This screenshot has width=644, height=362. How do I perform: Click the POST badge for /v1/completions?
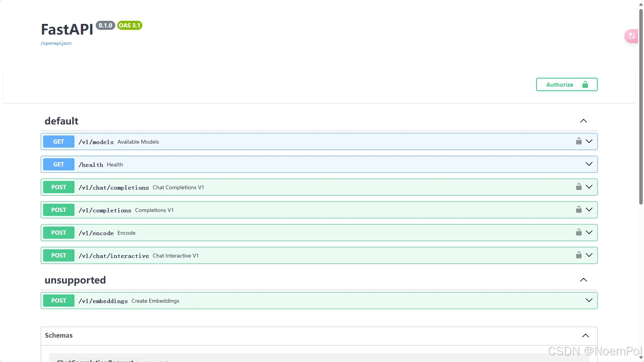[x=58, y=210]
